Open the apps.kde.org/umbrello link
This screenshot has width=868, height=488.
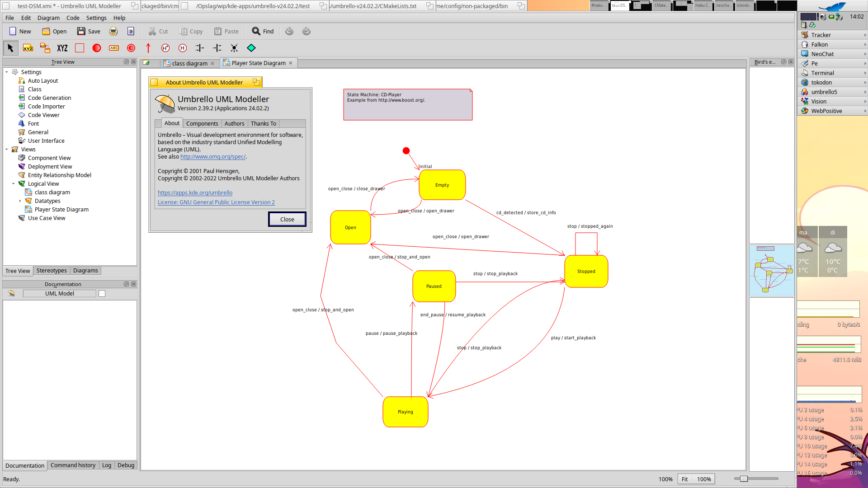tap(195, 193)
